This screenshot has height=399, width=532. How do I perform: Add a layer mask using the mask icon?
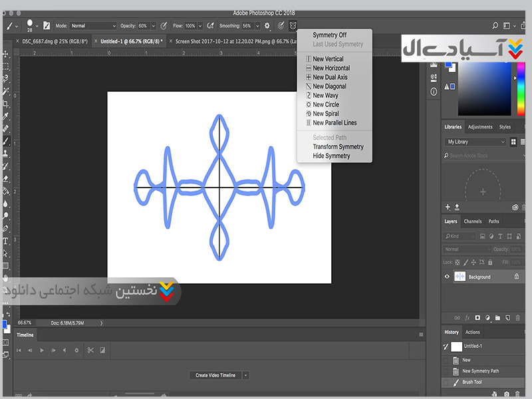(x=477, y=318)
